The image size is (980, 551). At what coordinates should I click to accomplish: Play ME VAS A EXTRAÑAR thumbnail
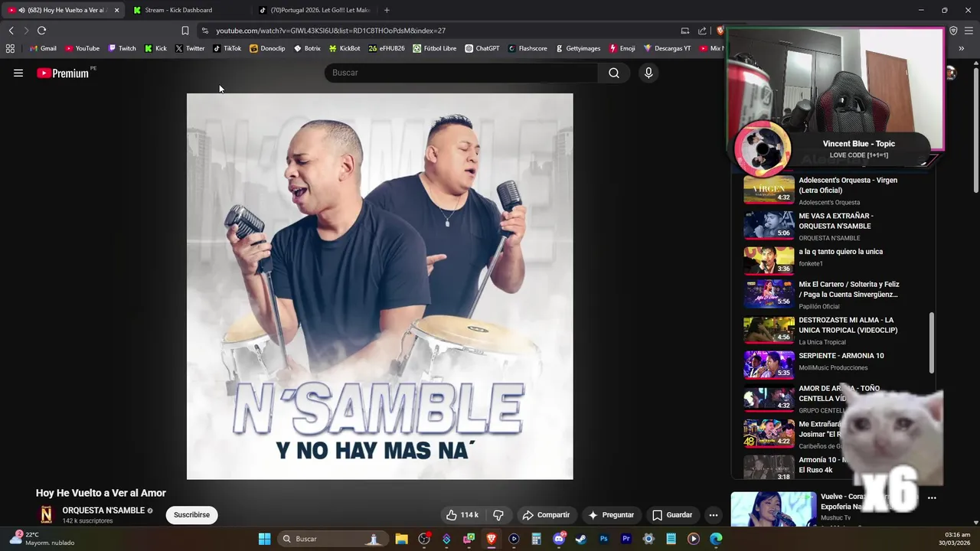[769, 225]
